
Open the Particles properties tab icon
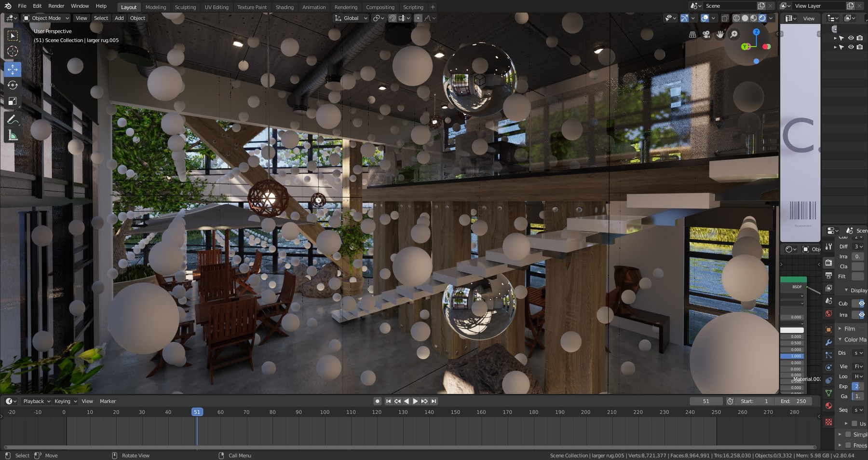pyautogui.click(x=828, y=355)
